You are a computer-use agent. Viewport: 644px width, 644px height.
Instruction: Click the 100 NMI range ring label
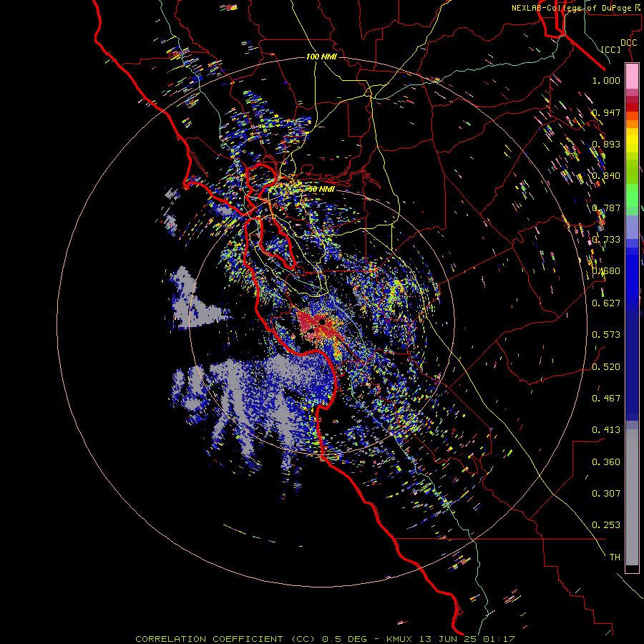tap(321, 57)
